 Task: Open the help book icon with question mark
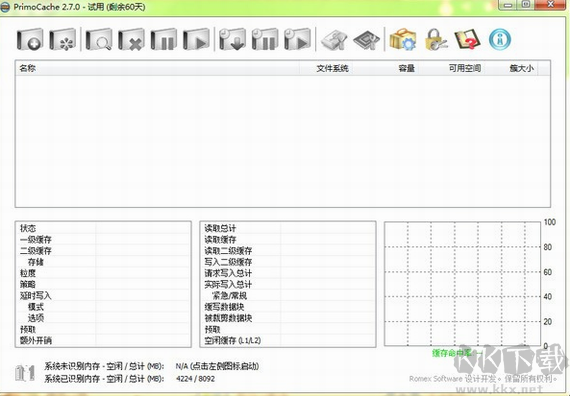point(467,39)
